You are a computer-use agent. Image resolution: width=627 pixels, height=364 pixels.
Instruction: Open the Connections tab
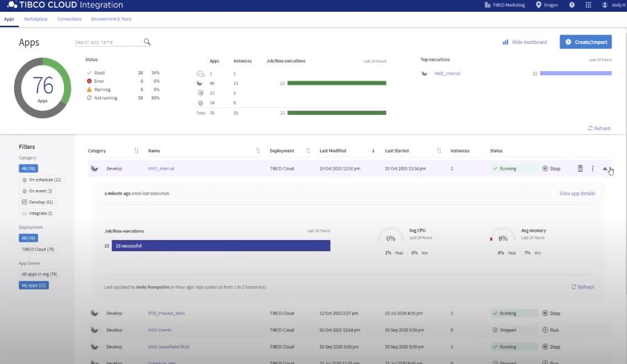coord(69,19)
